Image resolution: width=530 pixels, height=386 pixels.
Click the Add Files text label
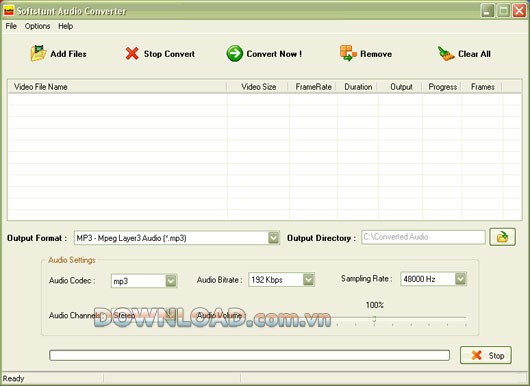click(x=68, y=54)
